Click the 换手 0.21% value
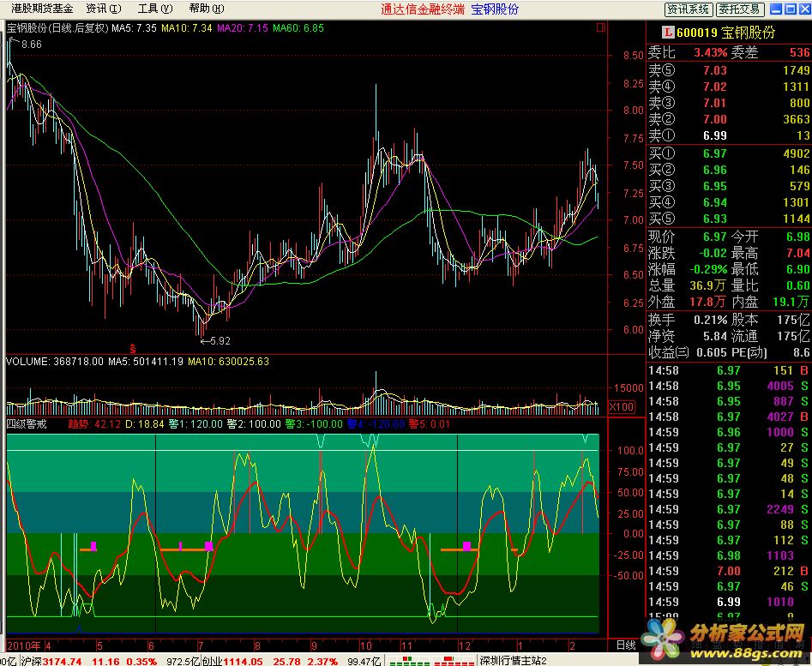 click(x=711, y=321)
